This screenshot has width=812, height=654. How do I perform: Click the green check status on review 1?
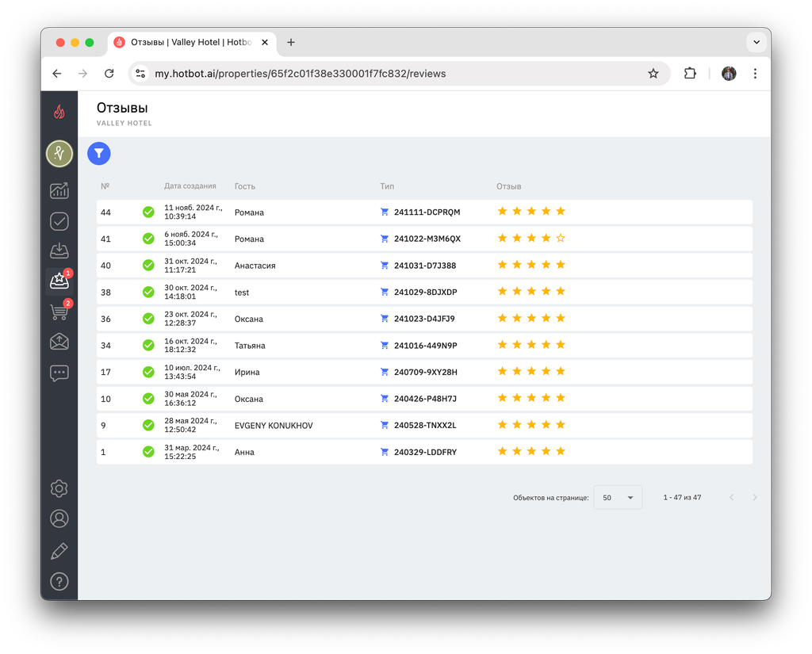[148, 452]
